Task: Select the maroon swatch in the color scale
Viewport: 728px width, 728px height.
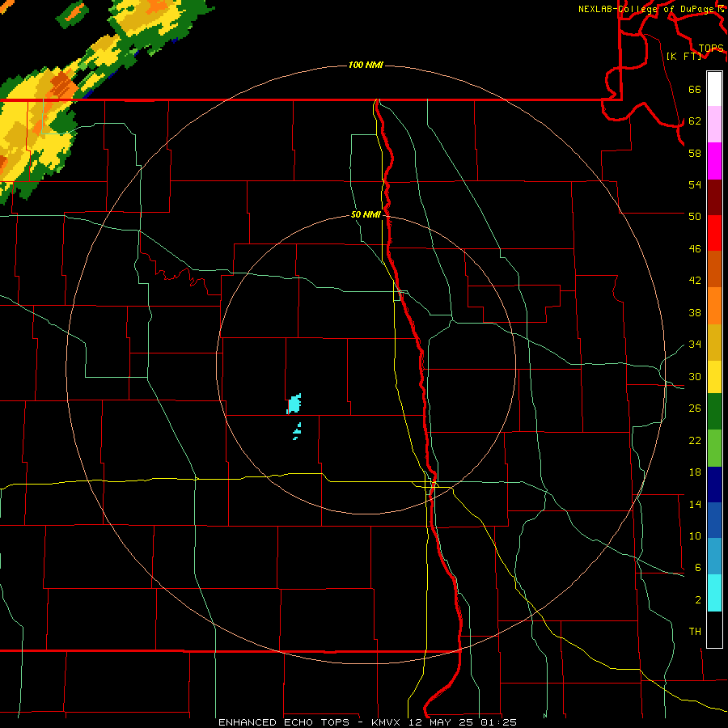Action: 714,197
